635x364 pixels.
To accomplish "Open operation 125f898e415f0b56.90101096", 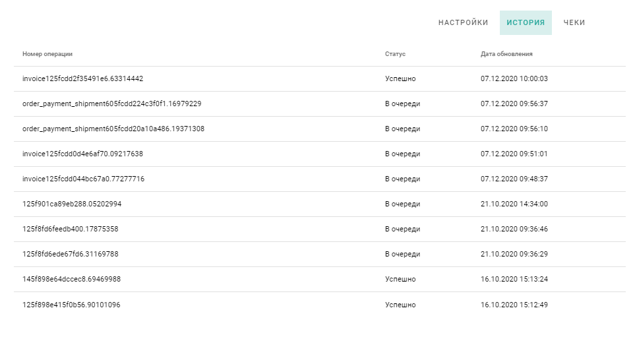I will click(x=71, y=305).
